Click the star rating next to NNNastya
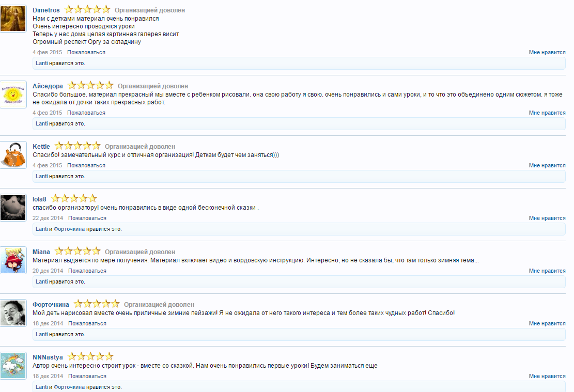Screen dimensions: 574x392 90,356
